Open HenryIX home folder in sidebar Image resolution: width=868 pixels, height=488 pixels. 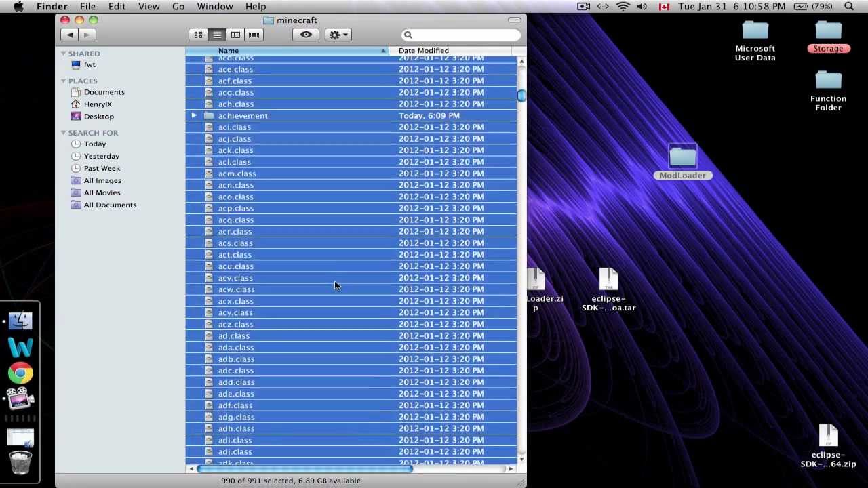click(x=98, y=104)
